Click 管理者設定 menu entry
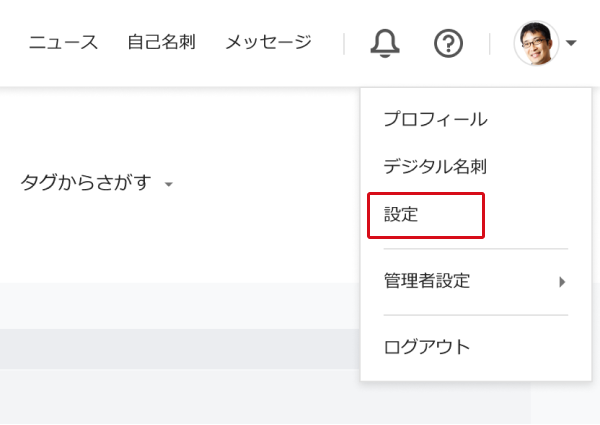Viewport: 600px width, 425px height. tap(427, 281)
